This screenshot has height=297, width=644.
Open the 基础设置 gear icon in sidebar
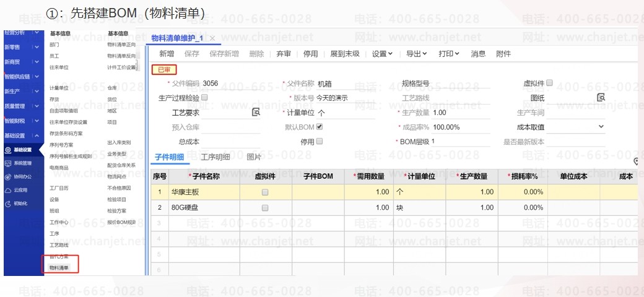(8, 150)
